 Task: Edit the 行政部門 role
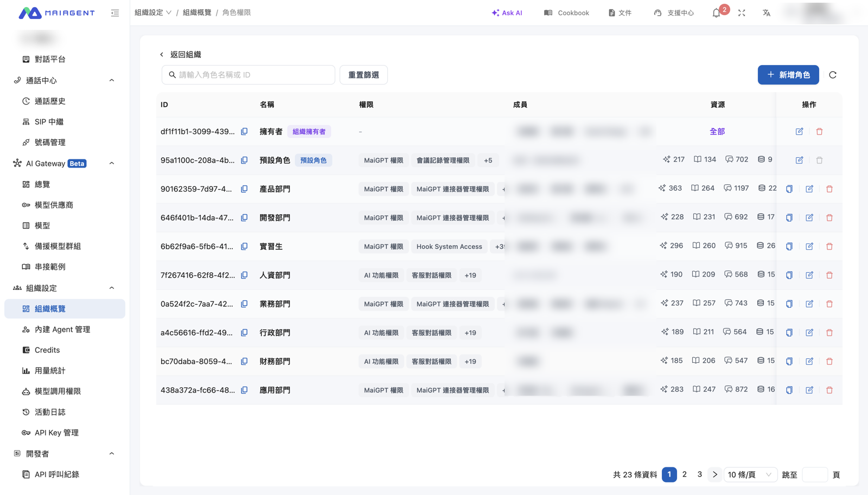coord(809,332)
